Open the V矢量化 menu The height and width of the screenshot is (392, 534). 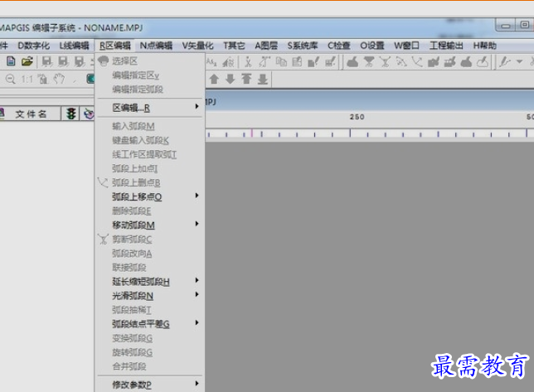click(x=197, y=46)
